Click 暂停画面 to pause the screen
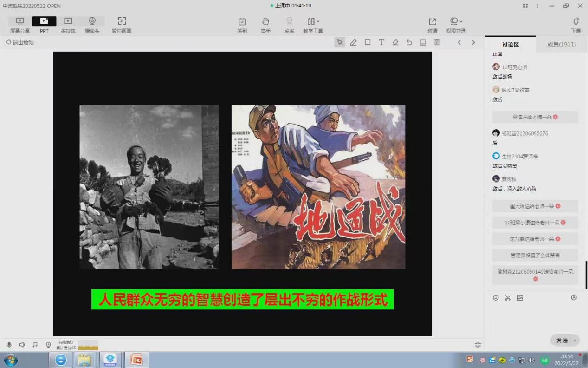Viewport: 588px width, 368px height. [x=122, y=25]
